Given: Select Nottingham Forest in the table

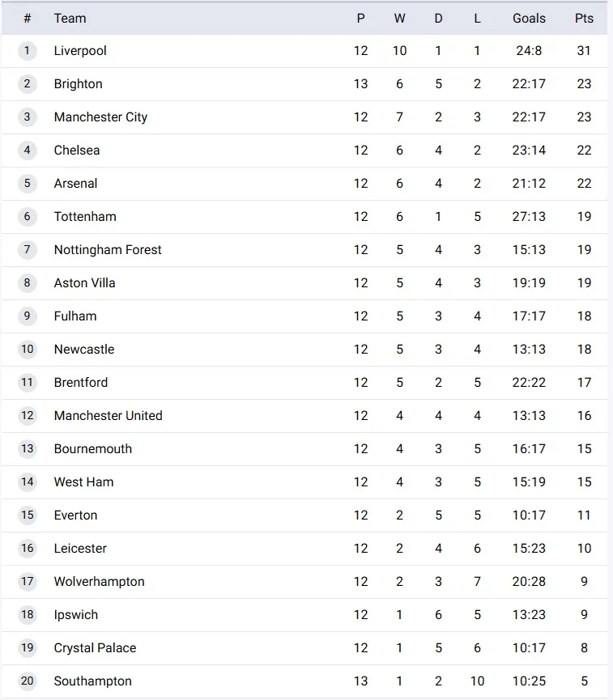Looking at the screenshot, I should 108,250.
